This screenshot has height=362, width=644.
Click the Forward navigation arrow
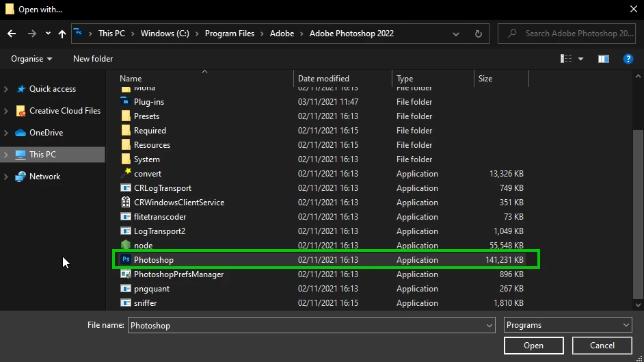[x=31, y=34]
